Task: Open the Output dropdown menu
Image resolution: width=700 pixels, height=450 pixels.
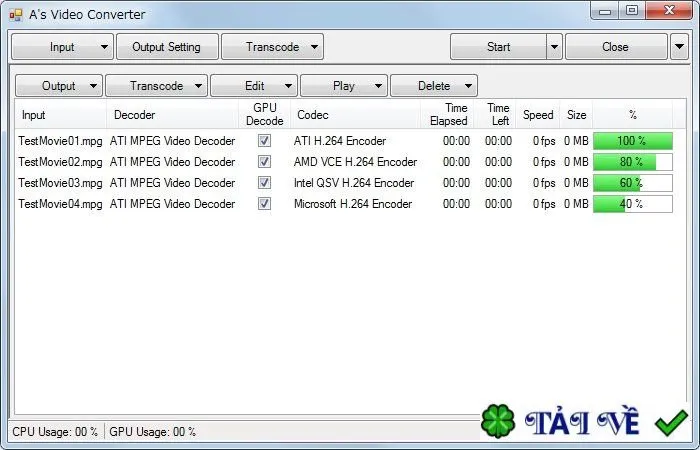Action: point(59,85)
